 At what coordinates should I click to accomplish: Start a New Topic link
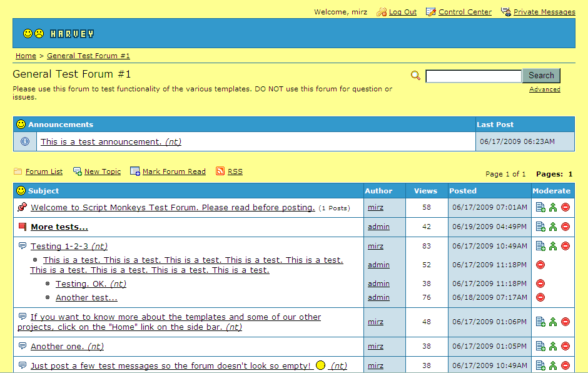point(103,171)
